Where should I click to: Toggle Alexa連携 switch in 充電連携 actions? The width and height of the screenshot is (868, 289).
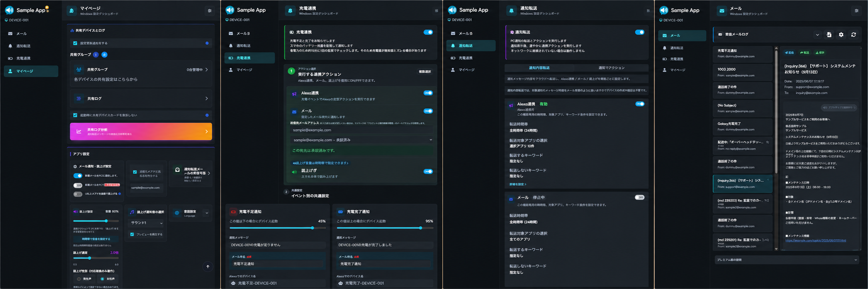pos(428,93)
